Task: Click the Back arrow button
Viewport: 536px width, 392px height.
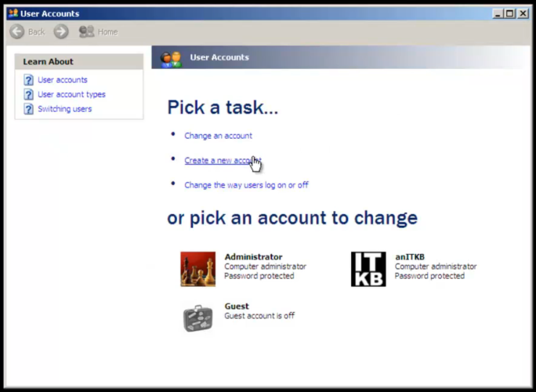Action: (17, 32)
